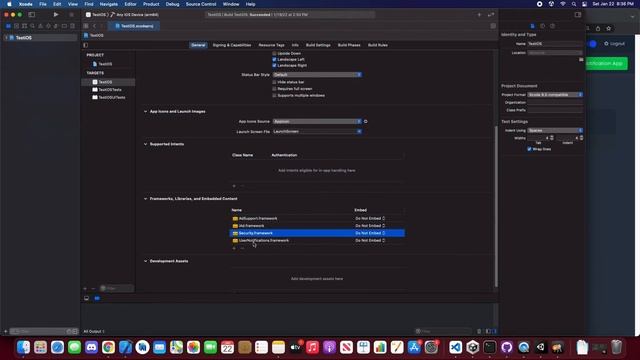Increment the Tab width stepper
This screenshot has width=640, height=360.
tap(552, 137)
